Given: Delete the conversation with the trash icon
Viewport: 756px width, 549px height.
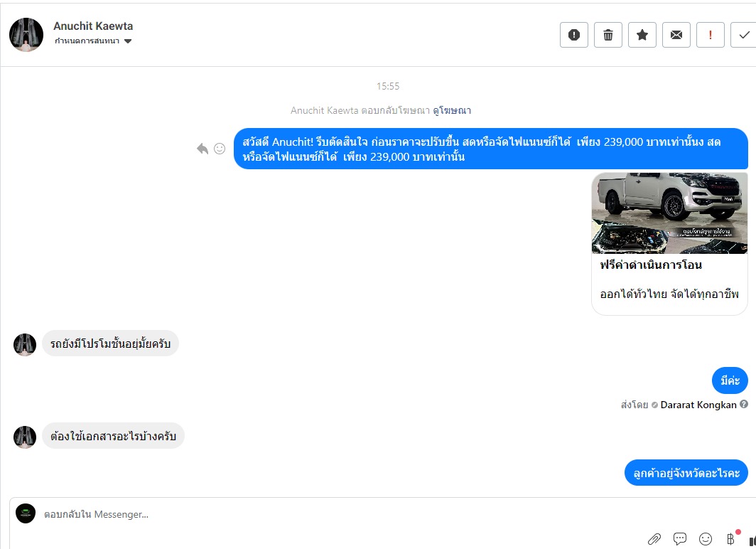Looking at the screenshot, I should click(608, 35).
